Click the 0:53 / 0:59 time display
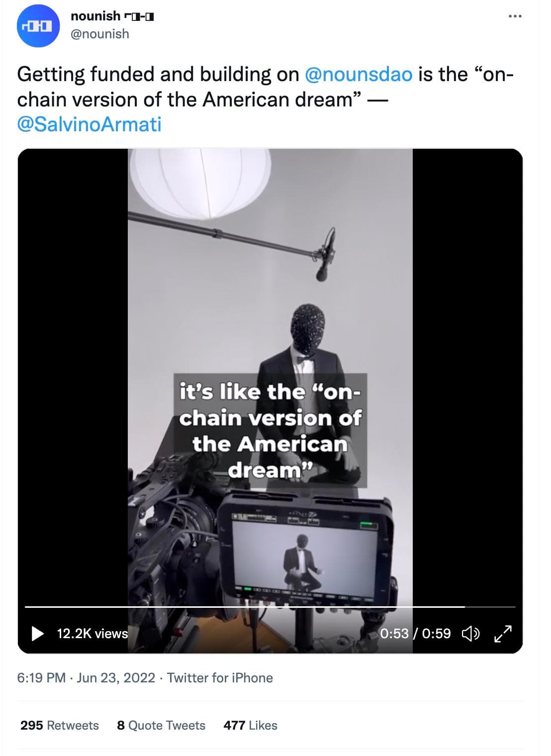Image resolution: width=551 pixels, height=756 pixels. [415, 633]
